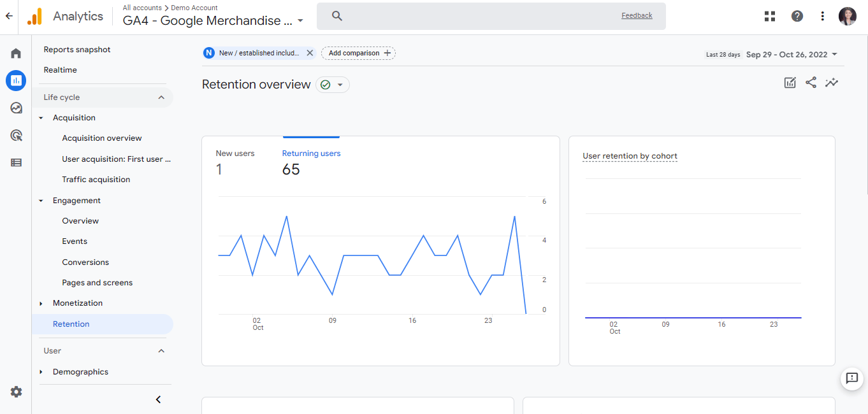Click the Add comparison button

(358, 53)
